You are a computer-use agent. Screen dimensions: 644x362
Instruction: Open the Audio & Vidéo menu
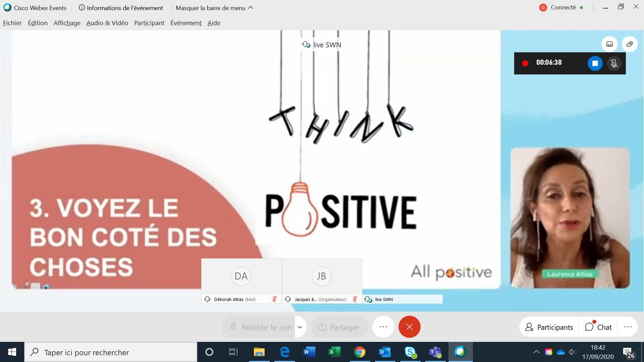107,23
